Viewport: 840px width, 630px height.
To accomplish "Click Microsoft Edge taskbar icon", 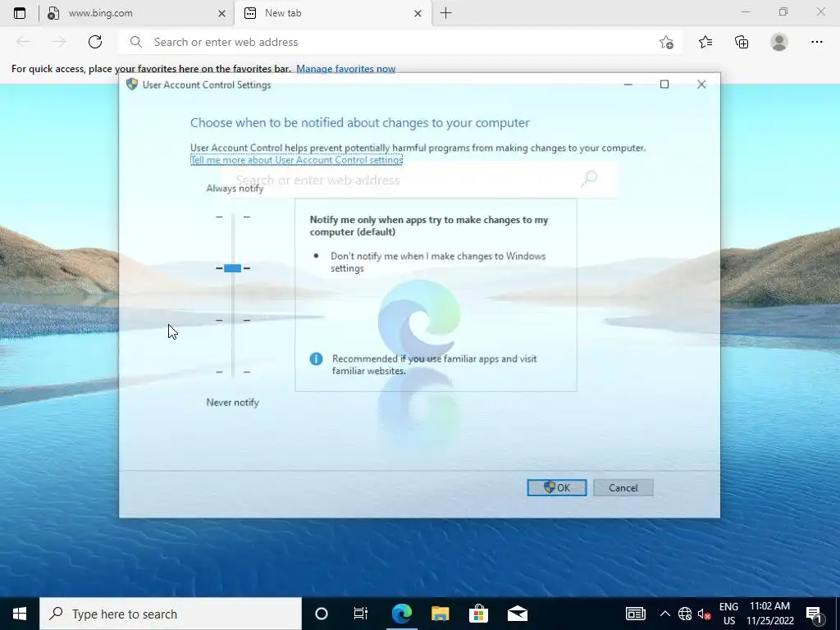I will pyautogui.click(x=401, y=614).
